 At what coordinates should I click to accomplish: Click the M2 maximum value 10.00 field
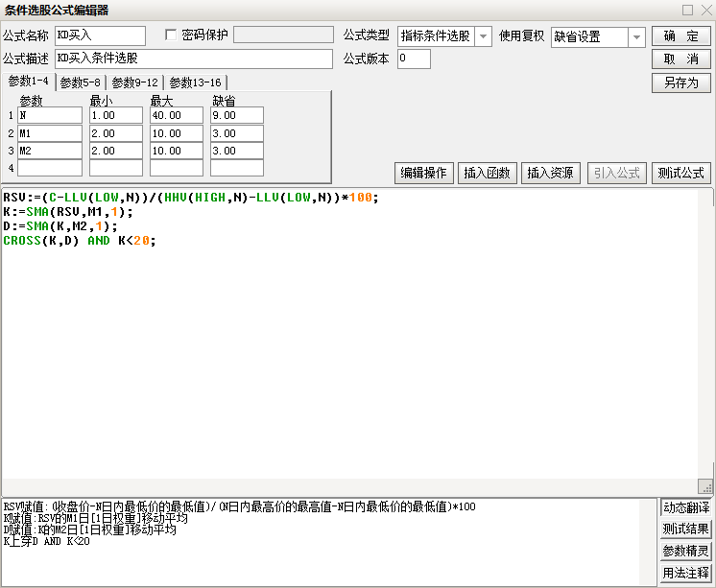(x=177, y=151)
